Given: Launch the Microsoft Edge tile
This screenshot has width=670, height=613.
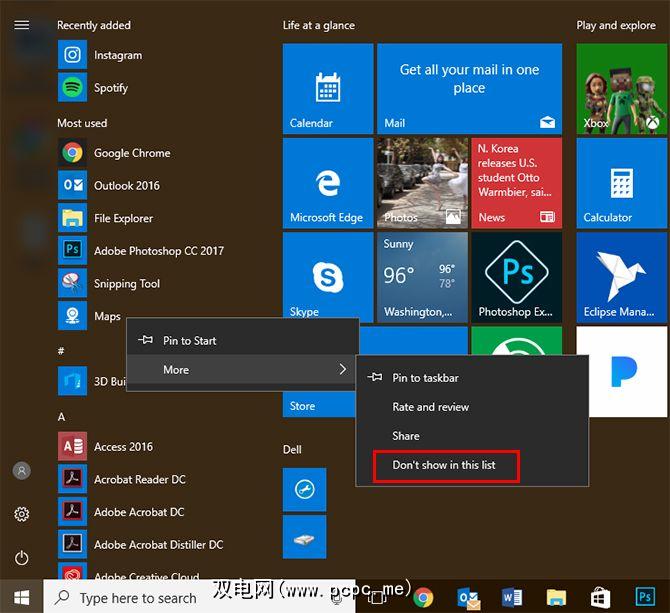Looking at the screenshot, I should [x=327, y=184].
